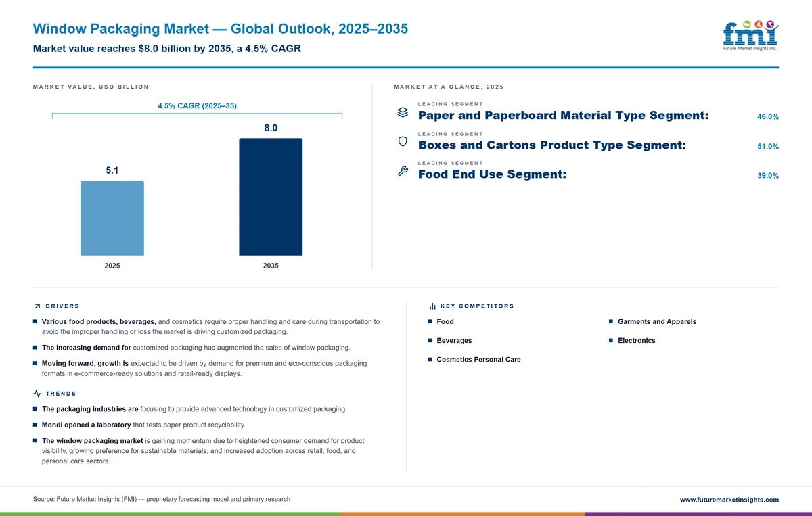Click the 39.0% share value
The width and height of the screenshot is (812, 516).
click(768, 176)
